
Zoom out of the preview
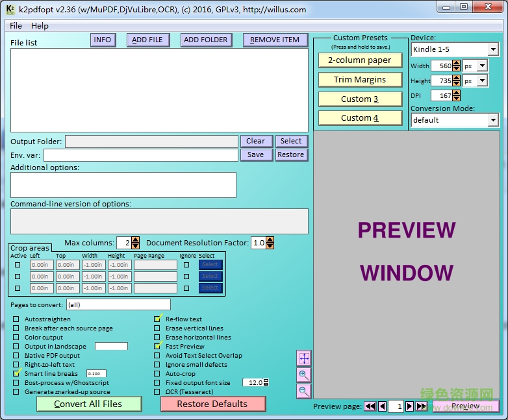(x=304, y=391)
